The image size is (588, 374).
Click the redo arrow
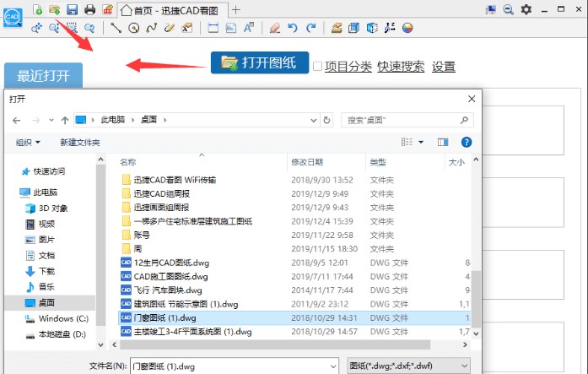click(311, 28)
